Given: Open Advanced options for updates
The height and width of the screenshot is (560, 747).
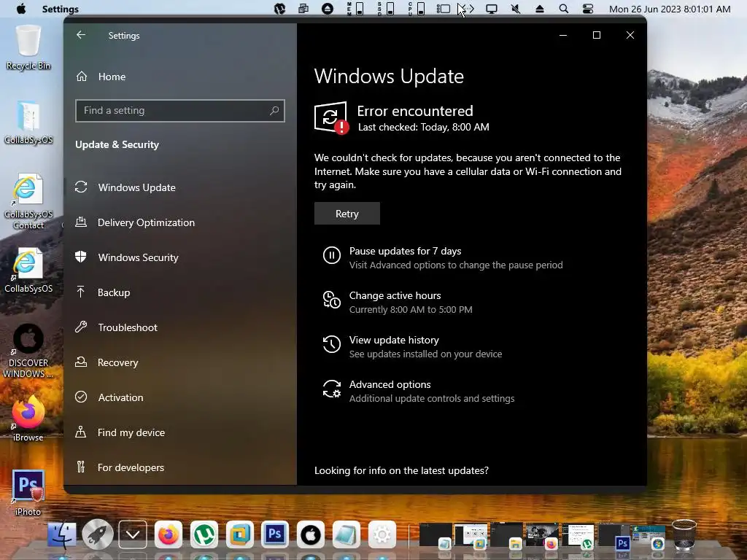Looking at the screenshot, I should (390, 384).
